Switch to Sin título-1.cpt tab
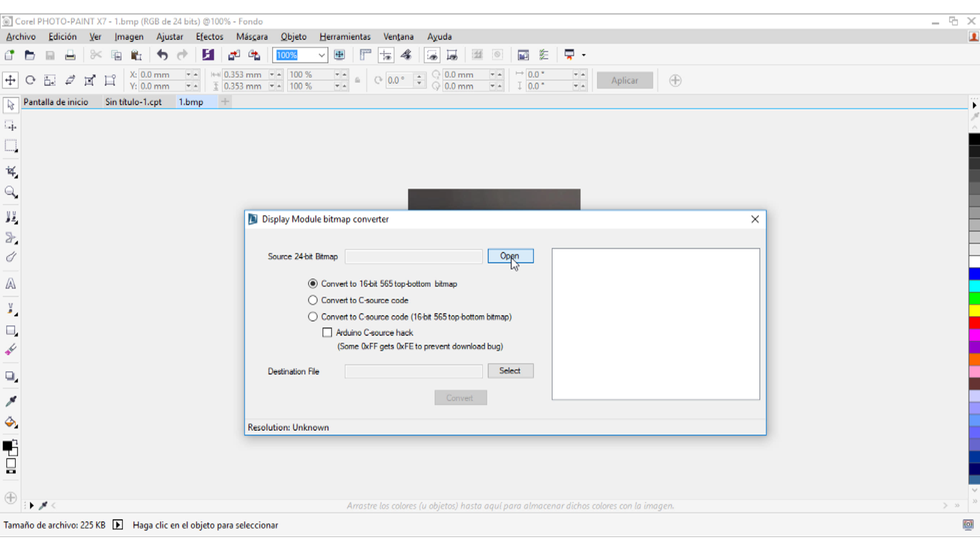The image size is (980, 551). point(133,102)
